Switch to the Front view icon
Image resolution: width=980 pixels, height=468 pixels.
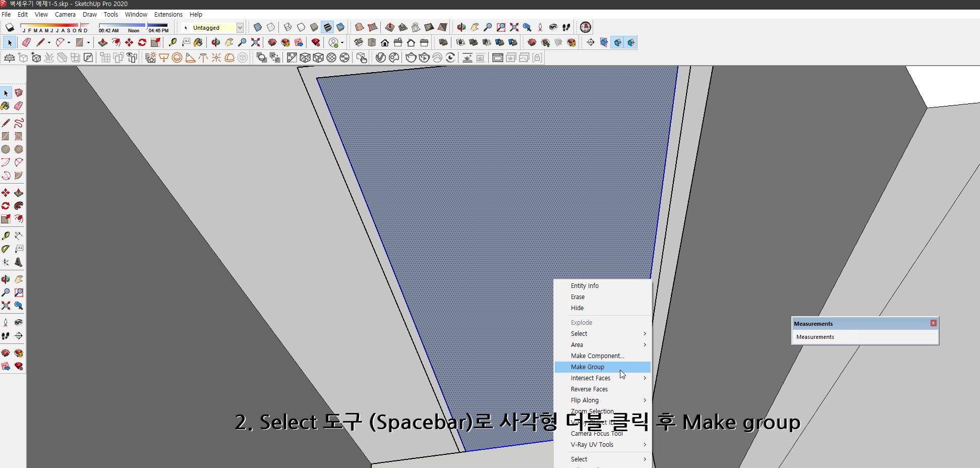tap(385, 42)
